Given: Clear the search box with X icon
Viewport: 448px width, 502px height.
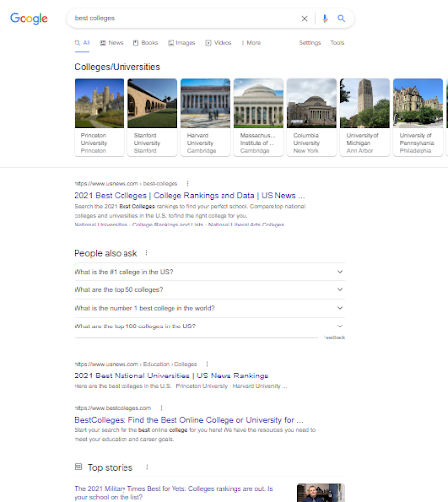Looking at the screenshot, I should [x=304, y=19].
